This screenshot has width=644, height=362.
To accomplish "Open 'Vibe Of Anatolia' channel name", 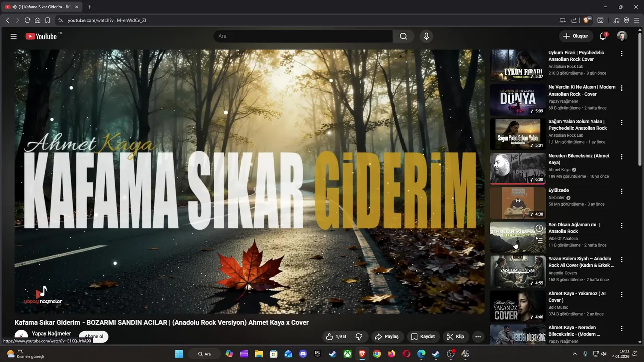I will click(563, 238).
